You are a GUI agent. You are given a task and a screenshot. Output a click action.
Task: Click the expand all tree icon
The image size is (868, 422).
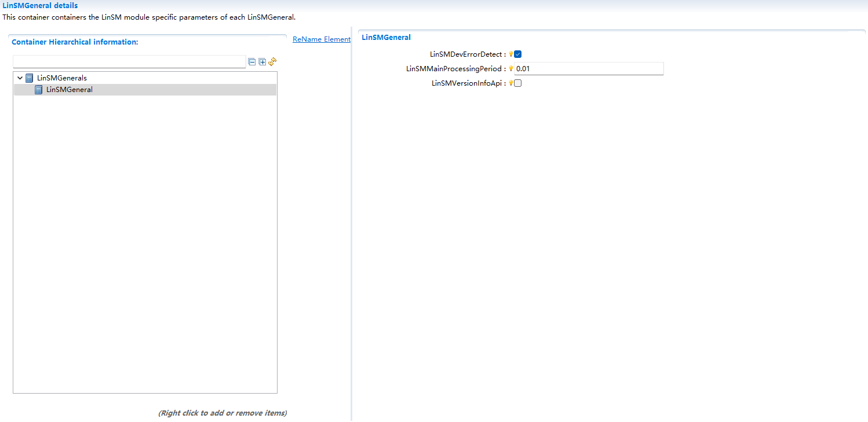pyautogui.click(x=262, y=62)
